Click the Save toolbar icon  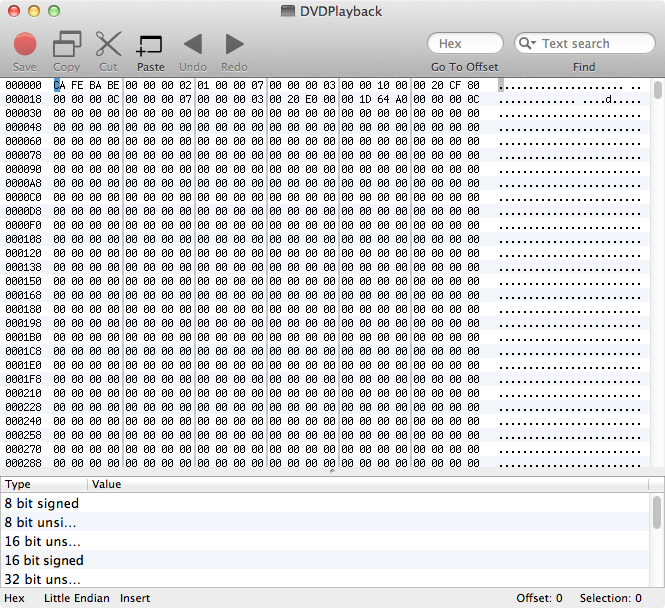click(x=25, y=44)
